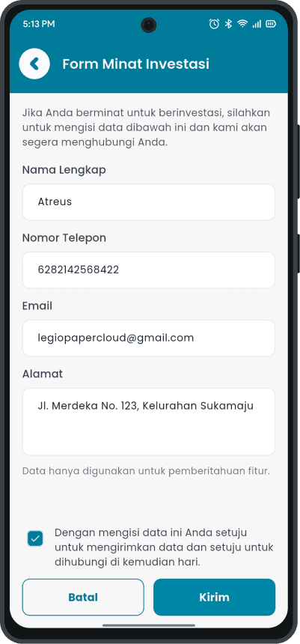Tap the data usage notice text
This screenshot has width=300, height=644.
click(146, 471)
